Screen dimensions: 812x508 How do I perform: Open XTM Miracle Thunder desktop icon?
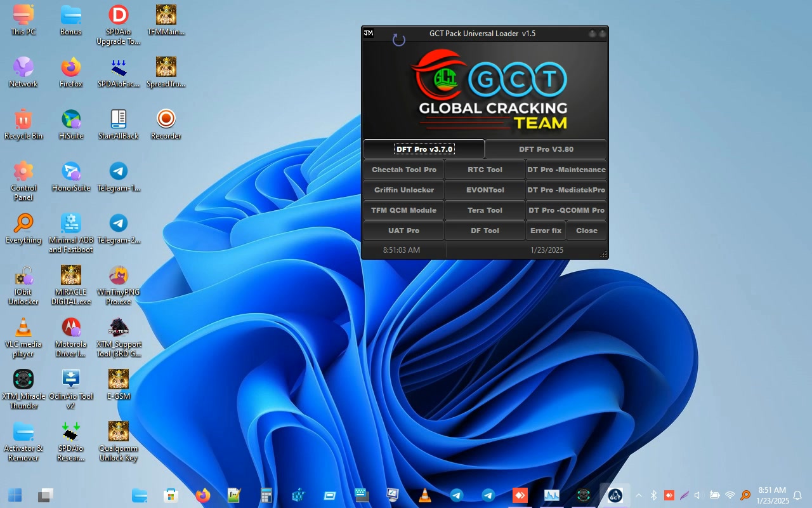23,389
